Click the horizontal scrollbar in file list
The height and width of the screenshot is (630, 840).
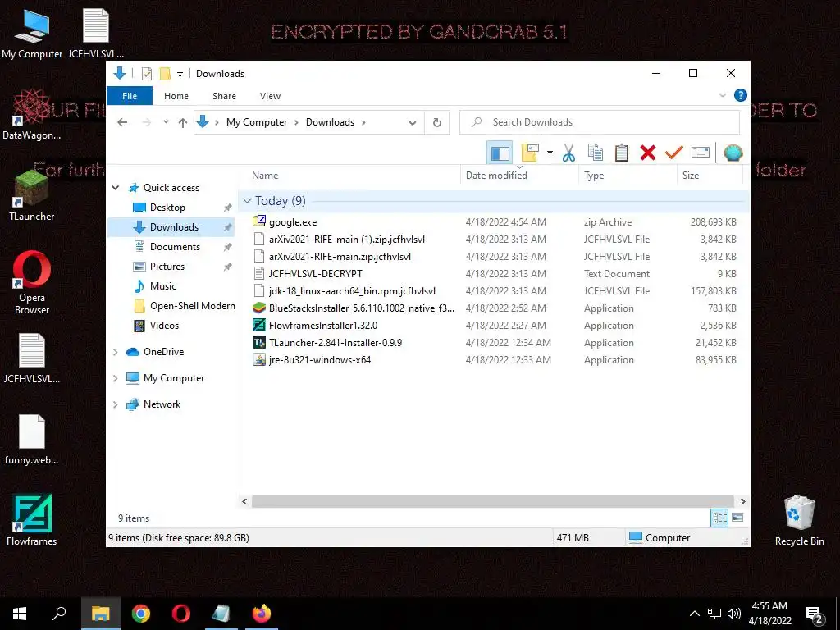pyautogui.click(x=492, y=501)
